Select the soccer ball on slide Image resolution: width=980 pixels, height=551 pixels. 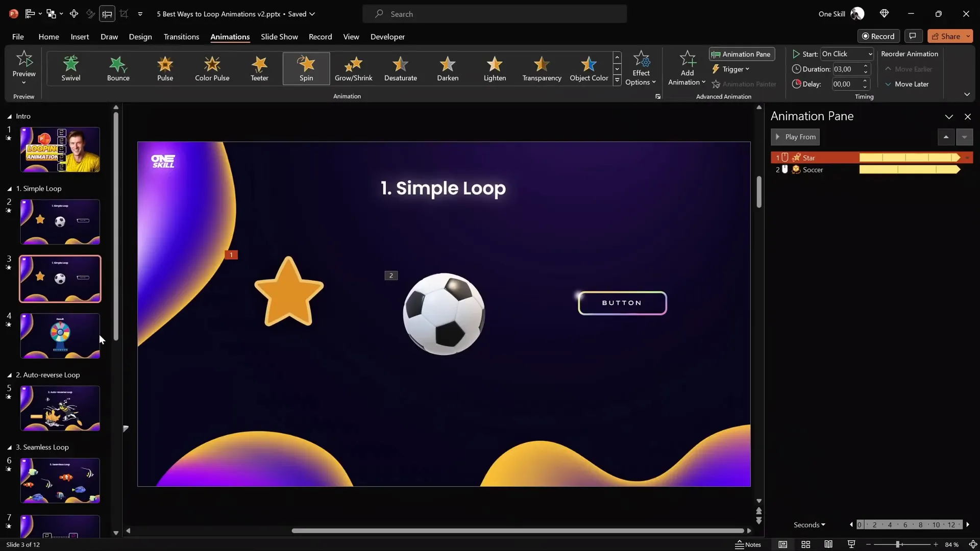(444, 314)
